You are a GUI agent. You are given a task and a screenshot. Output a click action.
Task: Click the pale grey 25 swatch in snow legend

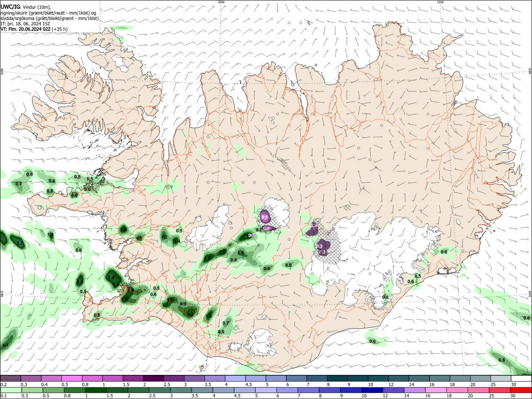(500, 378)
